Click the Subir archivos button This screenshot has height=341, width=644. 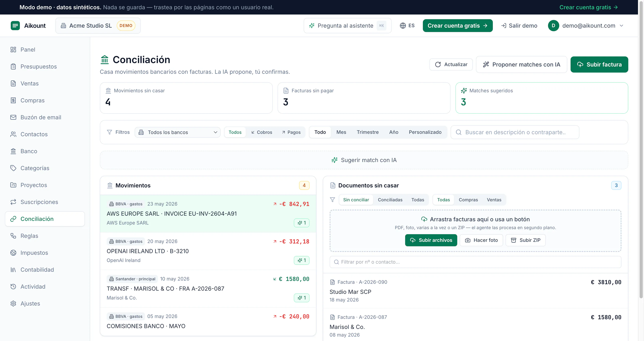[x=431, y=240]
